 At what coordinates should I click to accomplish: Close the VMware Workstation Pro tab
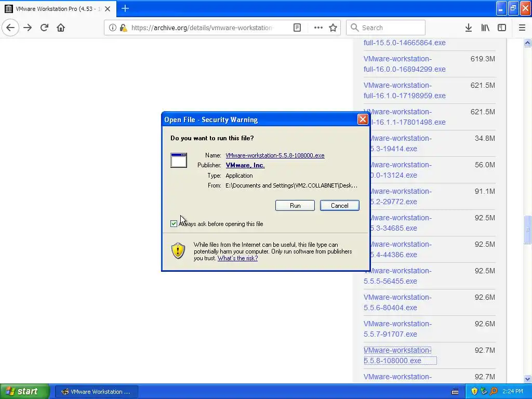tap(108, 9)
